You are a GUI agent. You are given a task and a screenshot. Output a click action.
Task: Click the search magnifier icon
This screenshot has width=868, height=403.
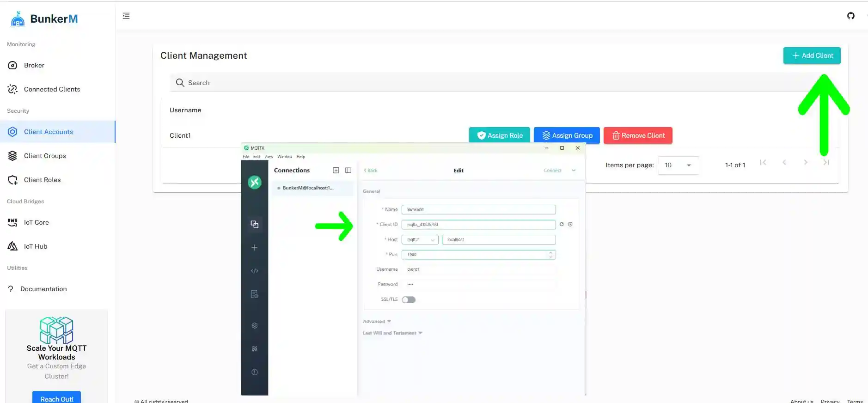(x=180, y=82)
